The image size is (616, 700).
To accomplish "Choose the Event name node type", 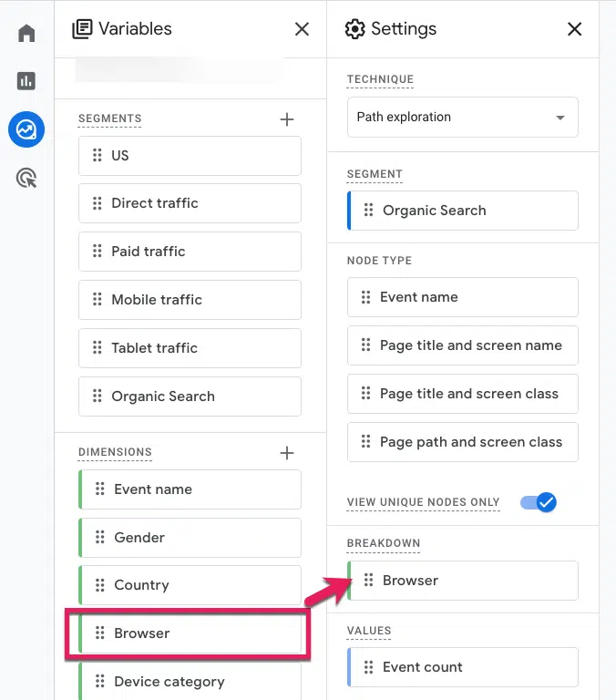I will pos(462,297).
